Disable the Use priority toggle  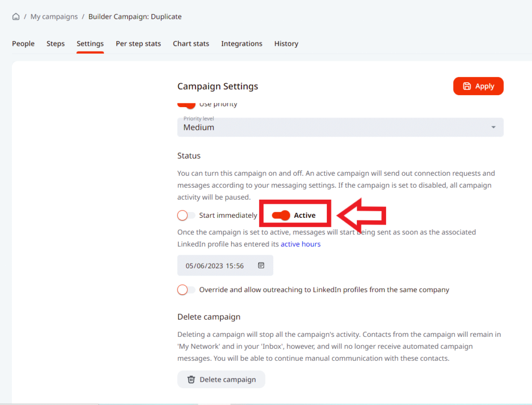[x=186, y=104]
